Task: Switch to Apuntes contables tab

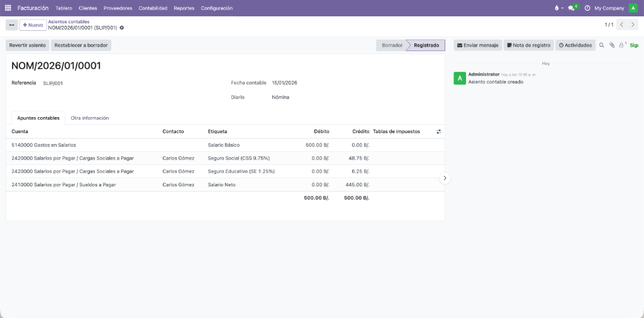Action: 38,118
